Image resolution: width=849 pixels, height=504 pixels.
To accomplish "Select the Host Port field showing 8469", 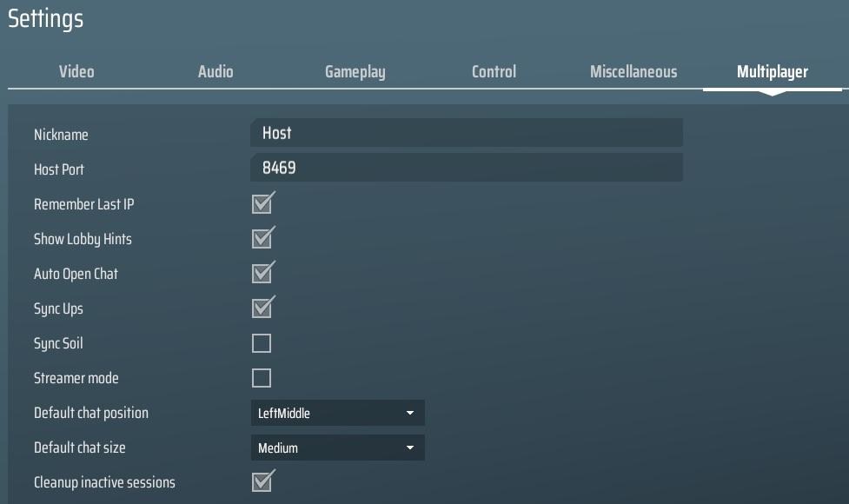I will (467, 167).
